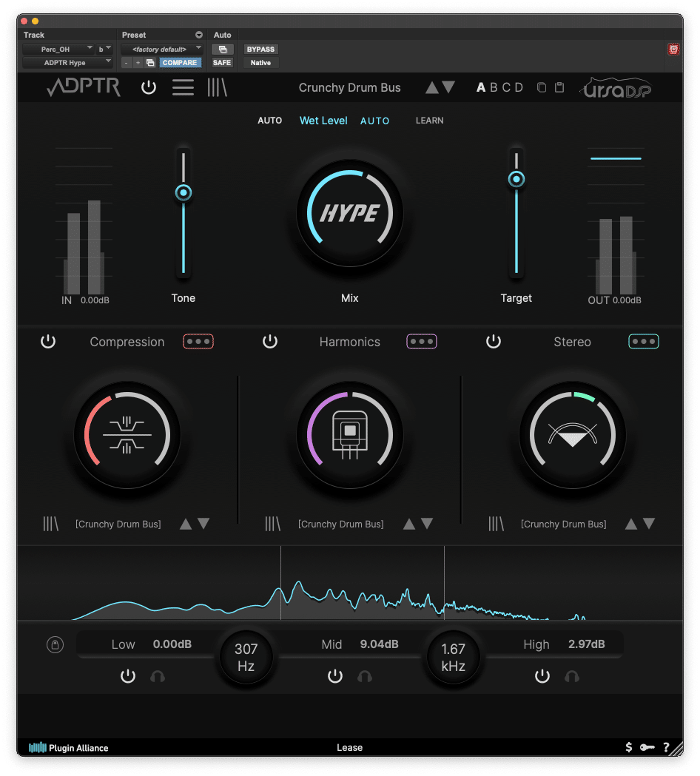
Task: Select next preset with header down arrow
Action: 448,87
